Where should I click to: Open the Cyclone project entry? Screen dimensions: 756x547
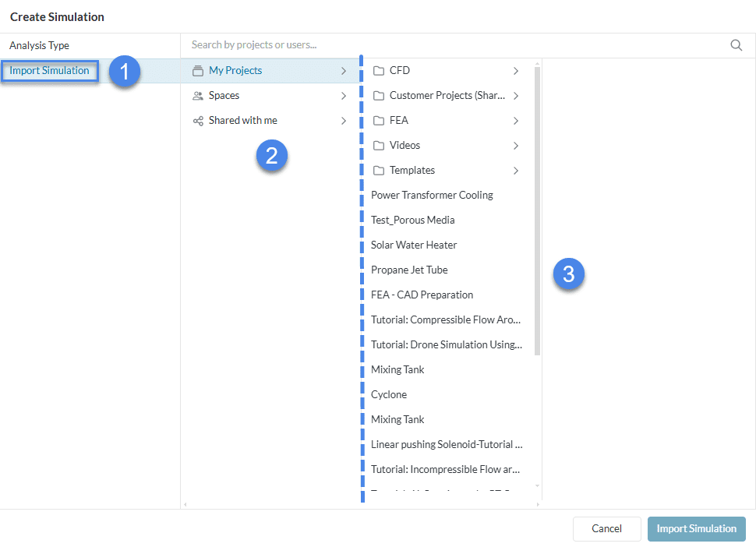coord(389,395)
